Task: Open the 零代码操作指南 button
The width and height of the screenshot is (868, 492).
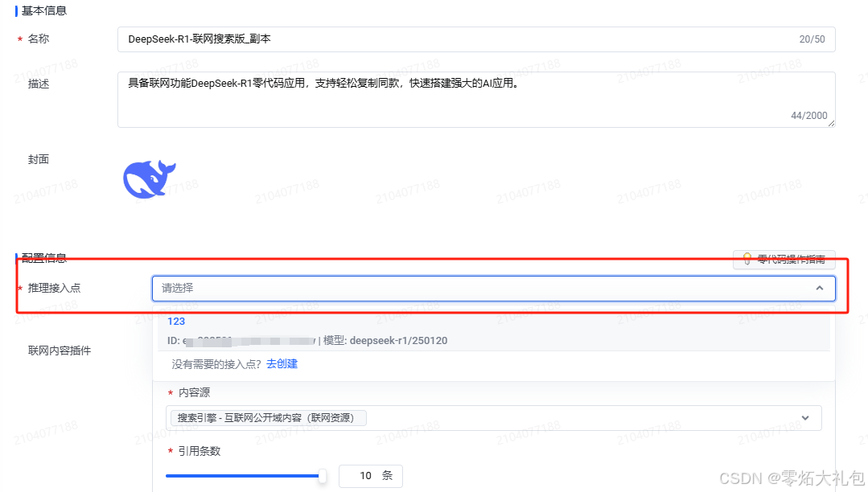Action: [784, 259]
